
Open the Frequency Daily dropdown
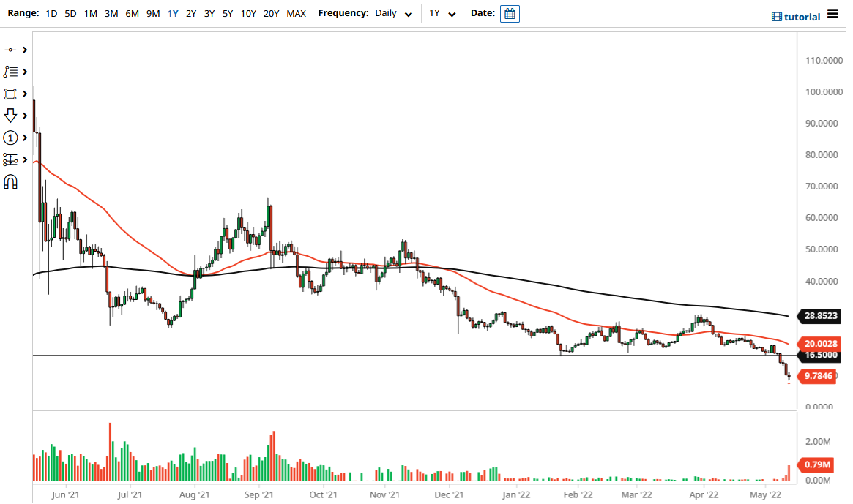(393, 13)
